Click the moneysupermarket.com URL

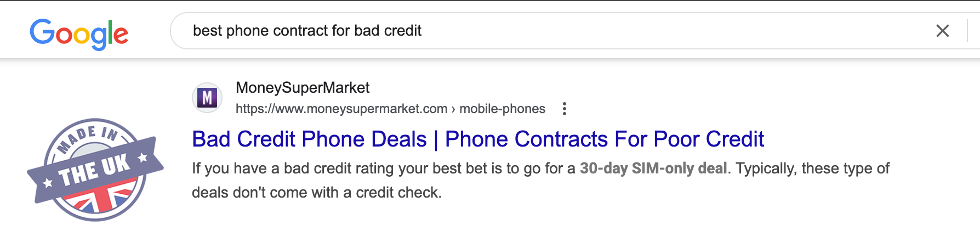(341, 109)
